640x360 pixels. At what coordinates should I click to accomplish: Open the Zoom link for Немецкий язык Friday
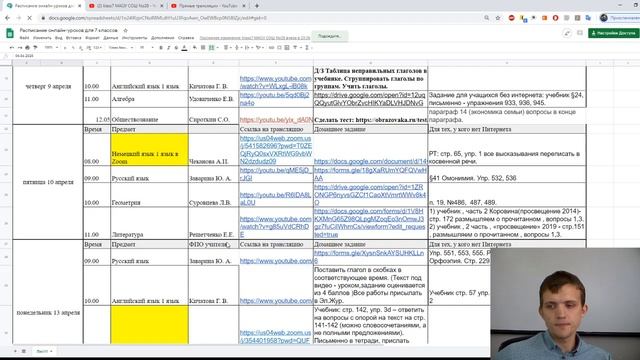[x=276, y=150]
